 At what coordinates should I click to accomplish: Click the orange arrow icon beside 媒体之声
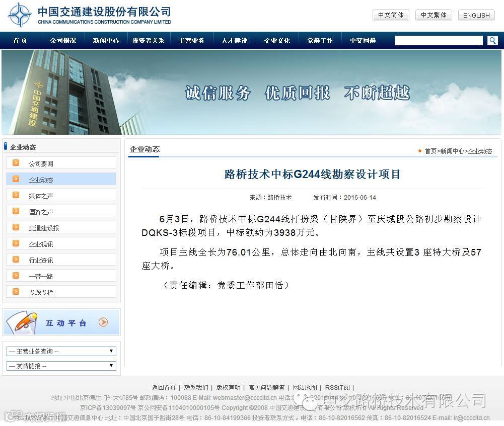tap(16, 195)
